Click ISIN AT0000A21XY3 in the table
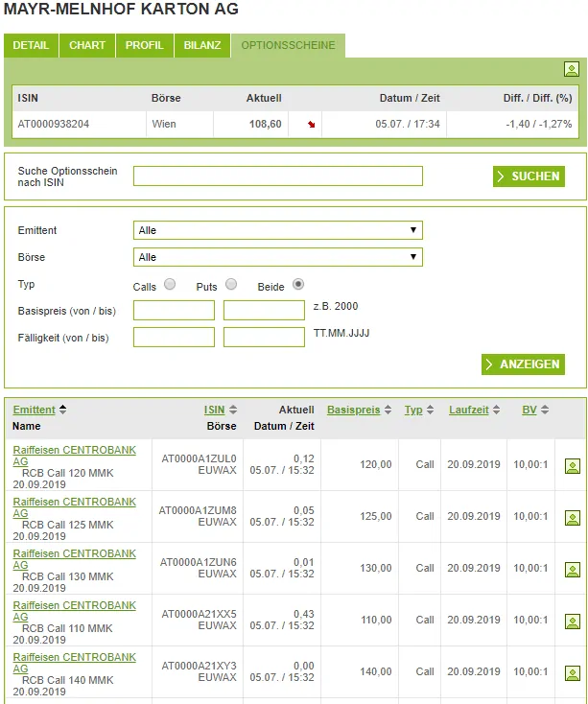Screen dimensions: 588x704 (199, 666)
